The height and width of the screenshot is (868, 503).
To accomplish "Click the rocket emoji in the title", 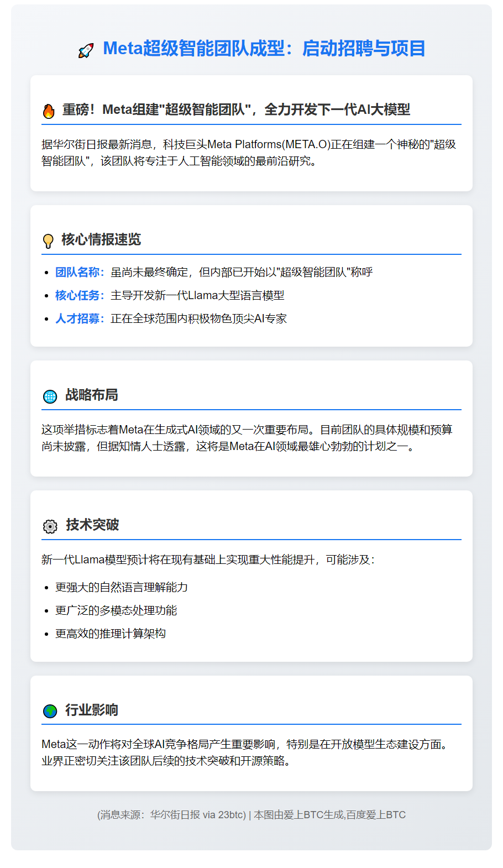I will [86, 51].
